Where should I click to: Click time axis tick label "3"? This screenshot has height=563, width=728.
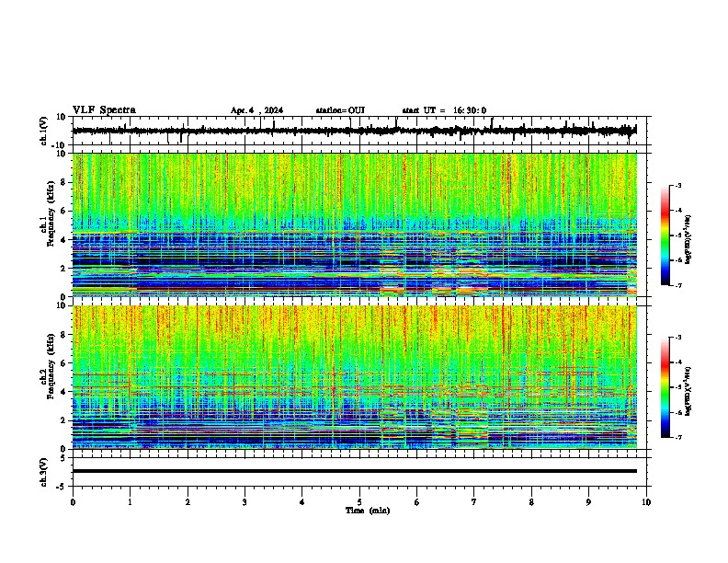pyautogui.click(x=245, y=502)
